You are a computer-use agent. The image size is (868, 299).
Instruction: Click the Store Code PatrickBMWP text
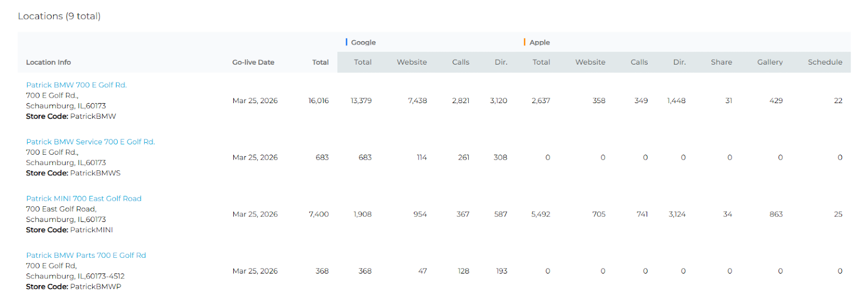point(73,287)
